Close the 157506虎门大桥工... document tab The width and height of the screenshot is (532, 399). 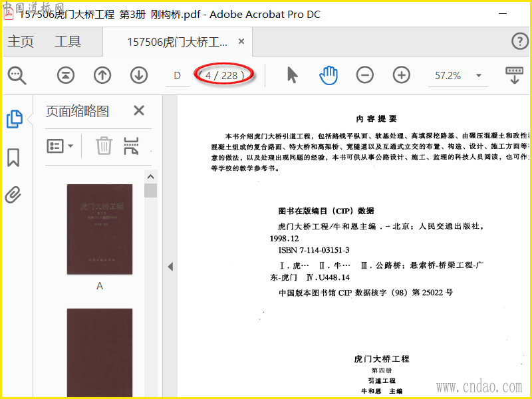pyautogui.click(x=241, y=41)
